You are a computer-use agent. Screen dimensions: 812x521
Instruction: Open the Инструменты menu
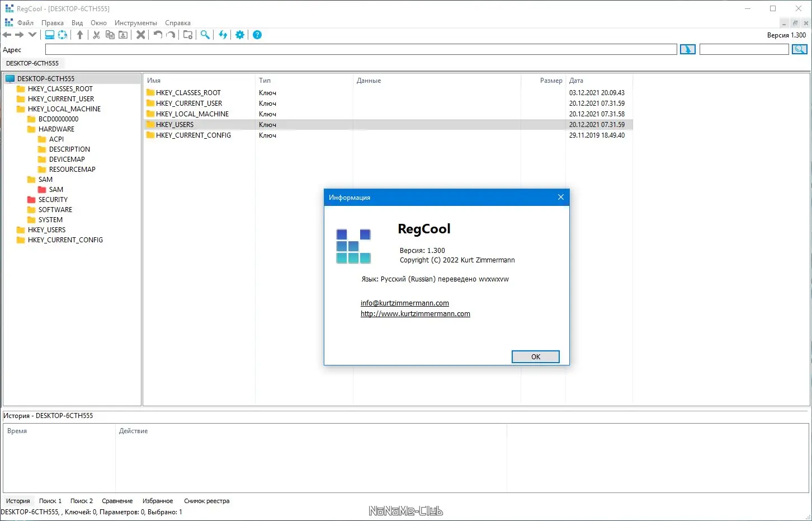click(136, 23)
